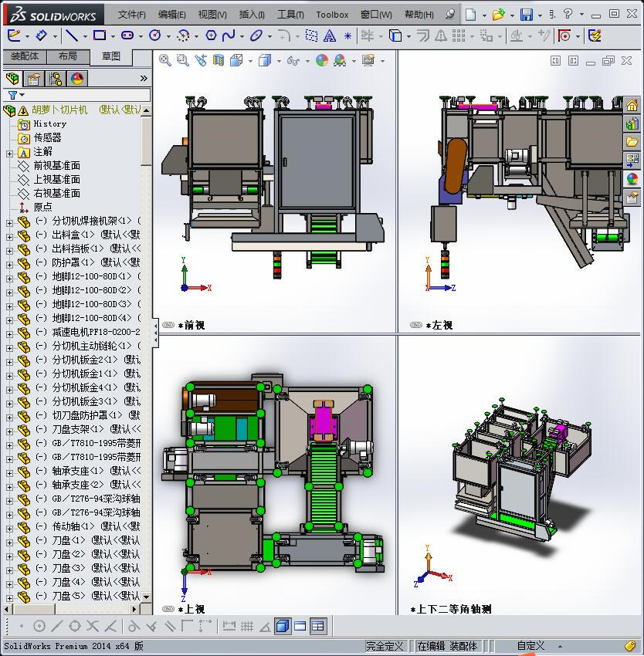Open the Toolbox menu

tap(332, 15)
